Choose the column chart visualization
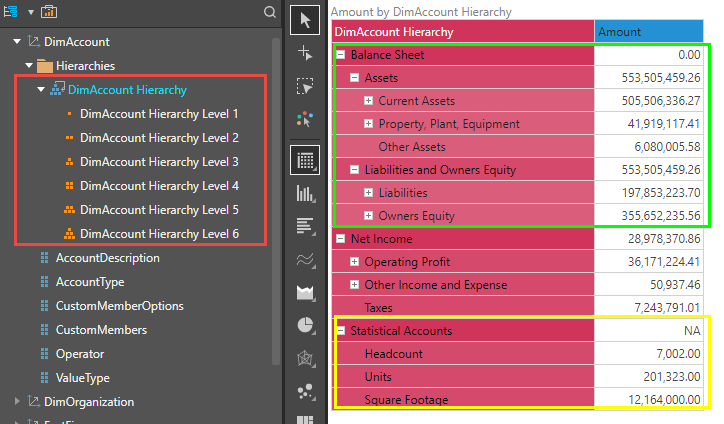 click(306, 193)
